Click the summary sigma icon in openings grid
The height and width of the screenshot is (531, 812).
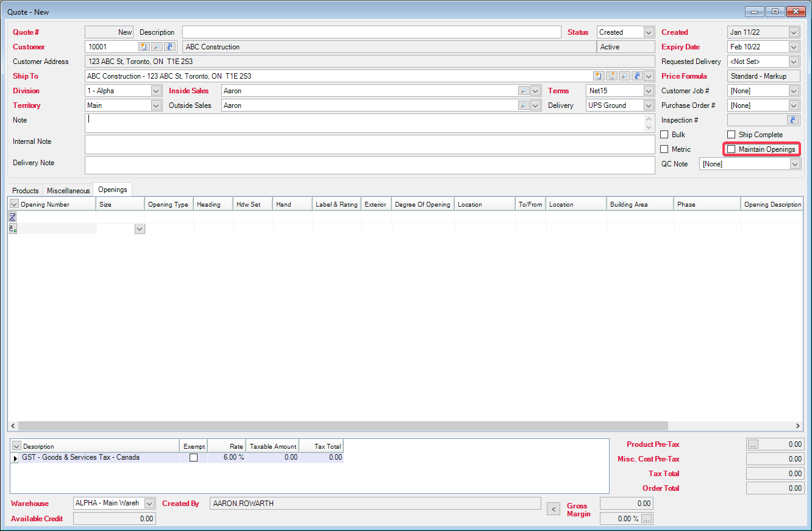coord(13,217)
